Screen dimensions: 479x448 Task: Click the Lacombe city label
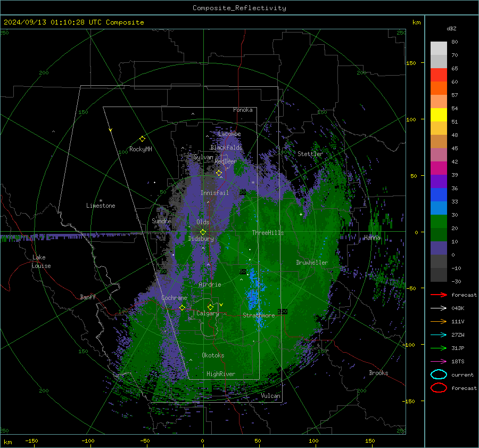[229, 134]
